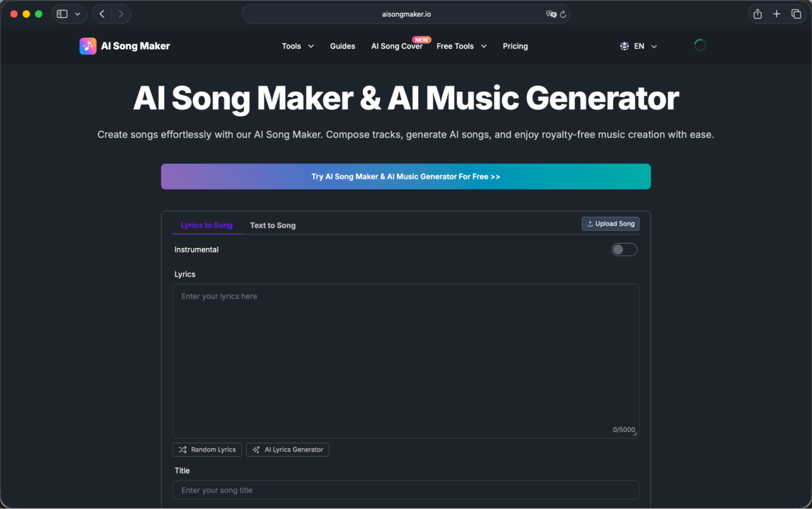Screen dimensions: 812x509
Task: Click Try AI Song Maker For Free
Action: point(406,176)
